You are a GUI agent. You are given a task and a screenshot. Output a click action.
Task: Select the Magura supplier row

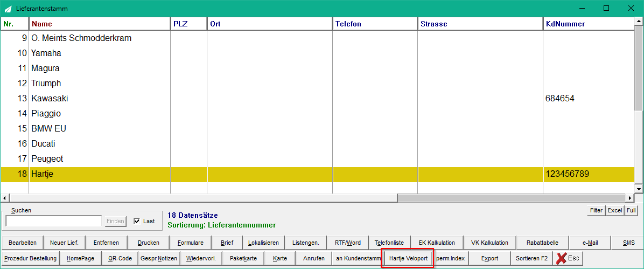pos(318,68)
